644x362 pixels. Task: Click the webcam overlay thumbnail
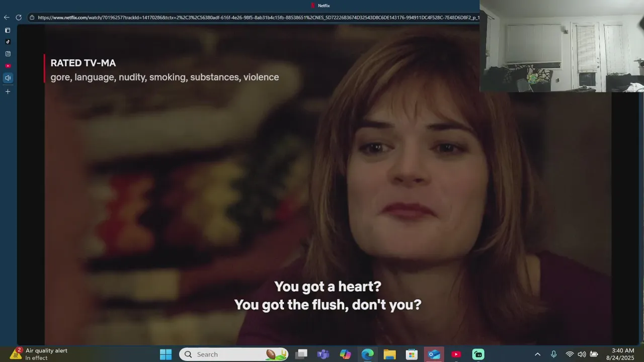561,46
